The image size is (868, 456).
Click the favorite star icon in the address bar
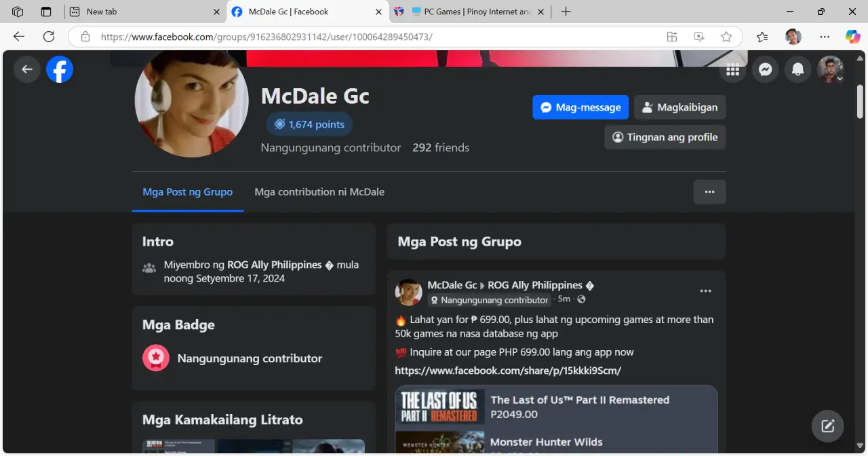pyautogui.click(x=726, y=37)
